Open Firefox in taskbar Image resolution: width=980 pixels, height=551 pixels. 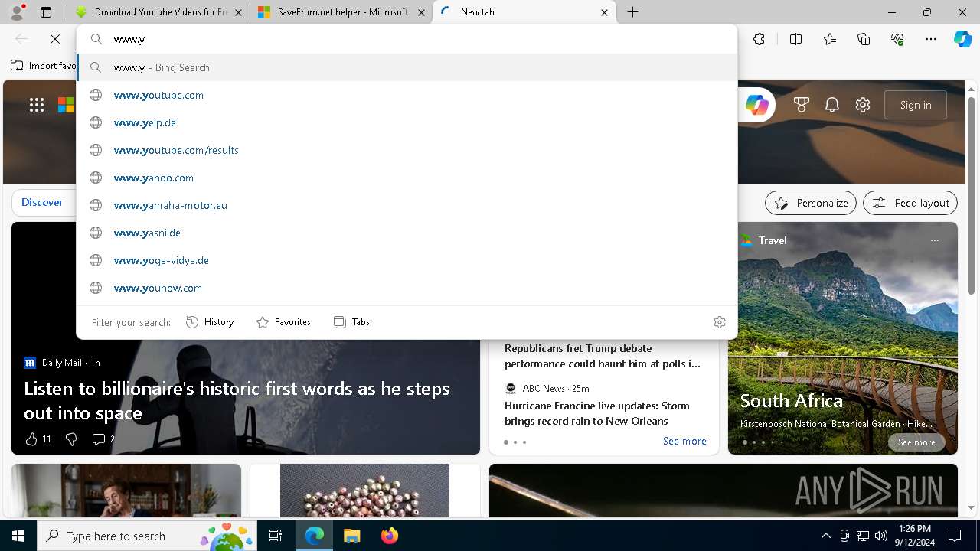[389, 536]
